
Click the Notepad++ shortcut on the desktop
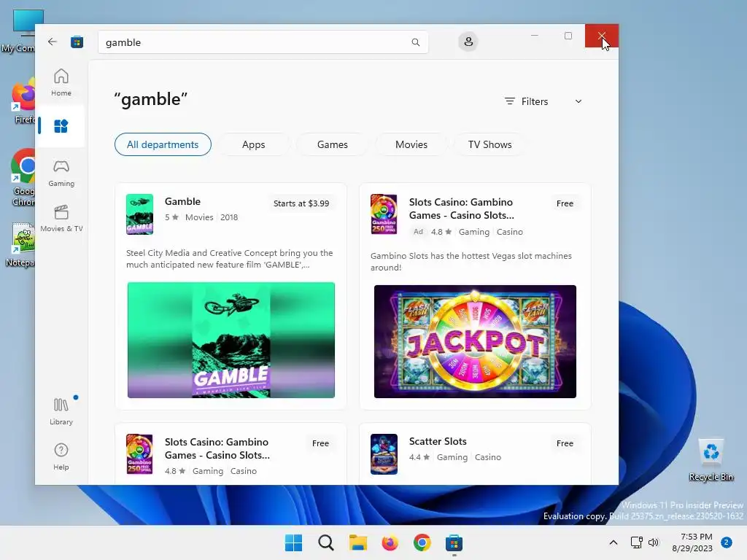point(21,244)
